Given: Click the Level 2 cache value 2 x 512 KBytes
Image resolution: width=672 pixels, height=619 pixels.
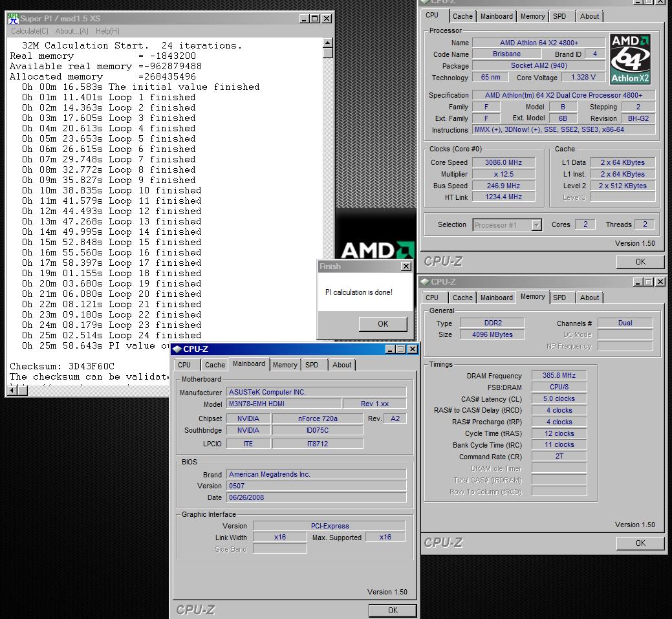Looking at the screenshot, I should (x=623, y=186).
